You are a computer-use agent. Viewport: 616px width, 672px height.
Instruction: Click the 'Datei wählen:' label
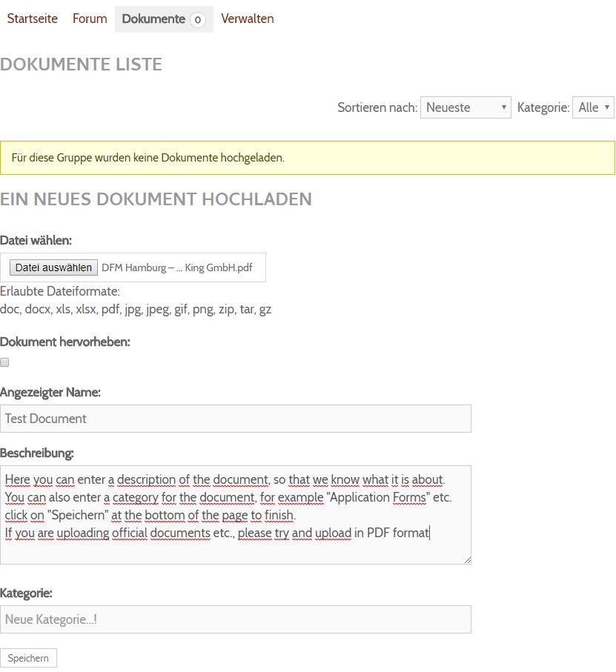(36, 241)
